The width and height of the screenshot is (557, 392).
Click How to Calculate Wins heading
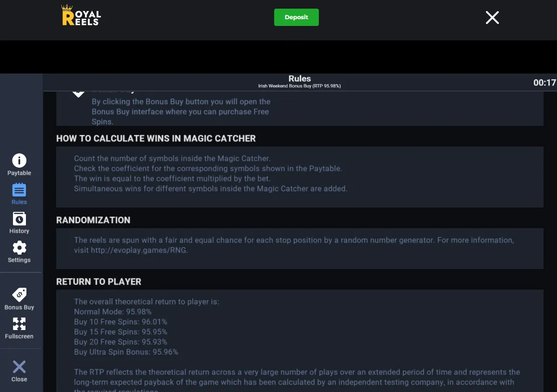(x=156, y=139)
